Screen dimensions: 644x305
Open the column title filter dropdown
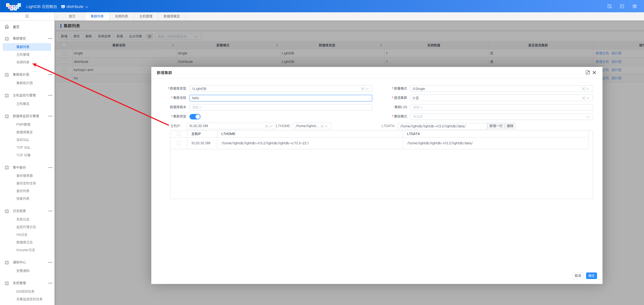(178, 36)
